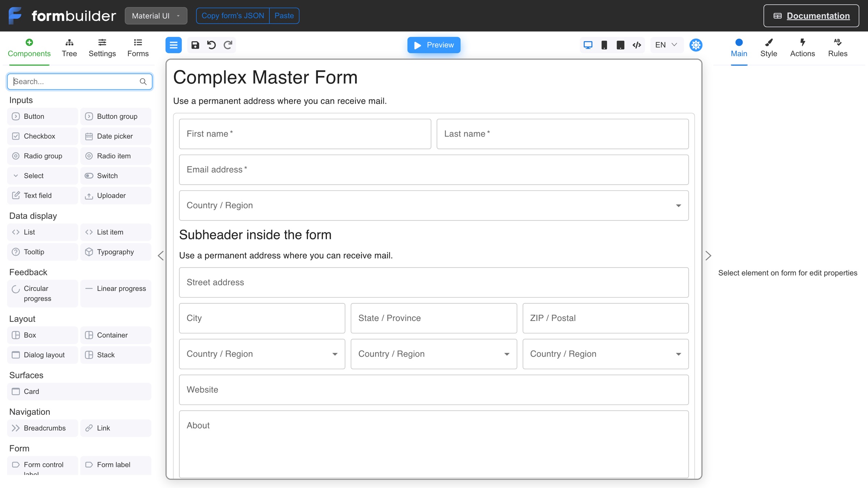The height and width of the screenshot is (488, 868).
Task: Add a Radio item component
Action: point(116,156)
